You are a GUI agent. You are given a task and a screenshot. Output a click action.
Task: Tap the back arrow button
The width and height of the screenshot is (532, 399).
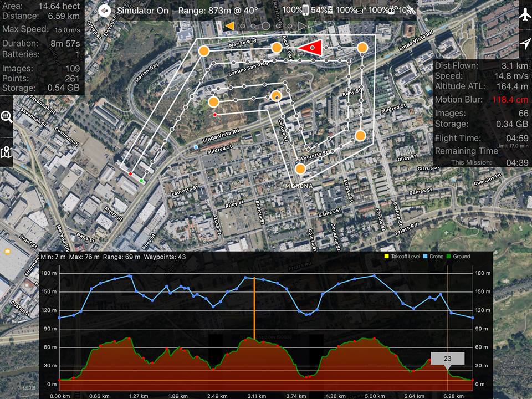[x=105, y=11]
